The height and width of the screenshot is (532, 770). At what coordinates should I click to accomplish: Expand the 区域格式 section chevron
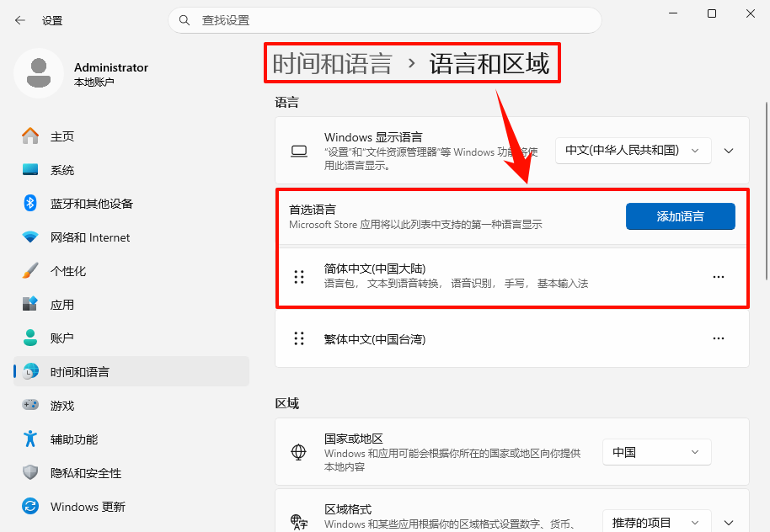click(x=729, y=523)
